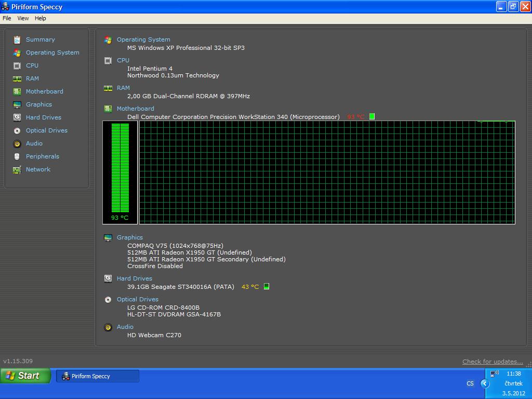Select Summary section label
532x399 pixels.
coord(41,39)
